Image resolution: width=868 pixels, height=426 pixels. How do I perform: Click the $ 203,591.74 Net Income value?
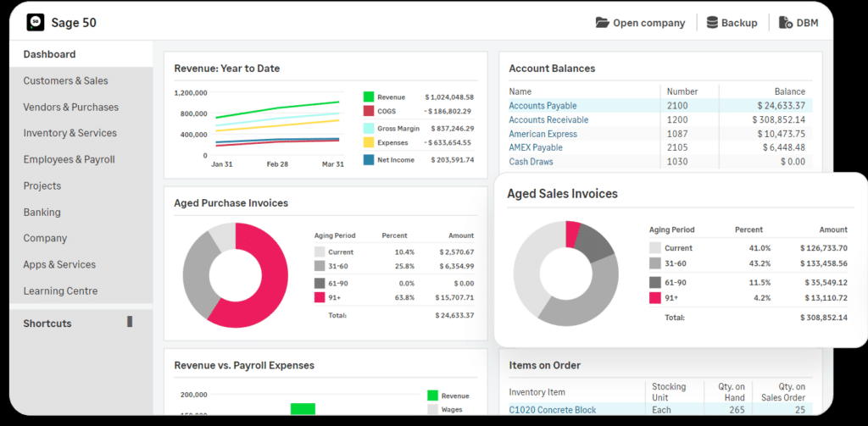pyautogui.click(x=453, y=160)
